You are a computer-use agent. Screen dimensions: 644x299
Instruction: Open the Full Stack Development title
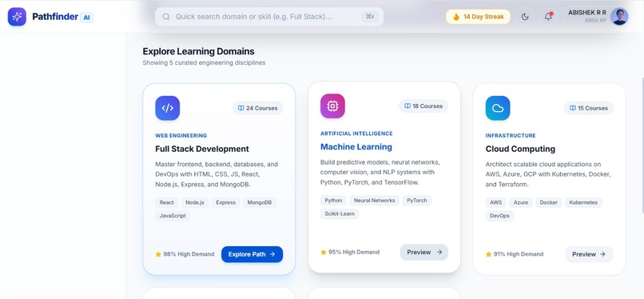click(202, 149)
